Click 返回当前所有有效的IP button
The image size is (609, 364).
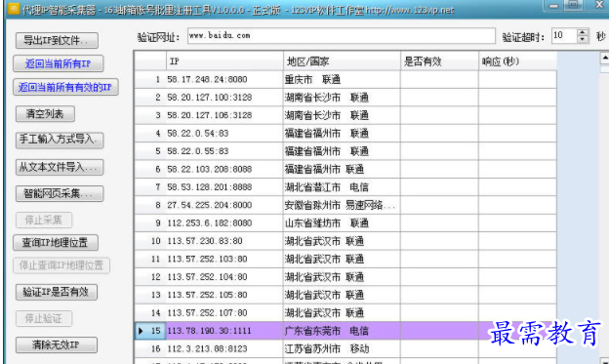pyautogui.click(x=65, y=87)
